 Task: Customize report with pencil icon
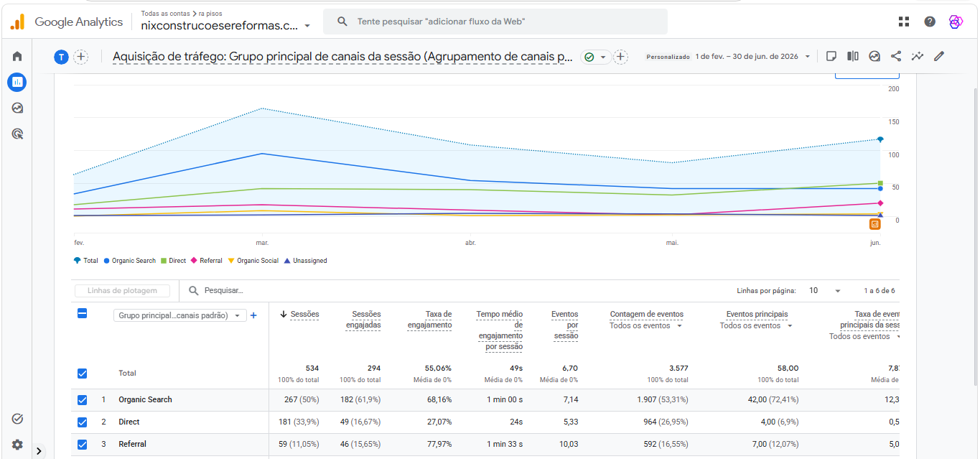click(939, 56)
